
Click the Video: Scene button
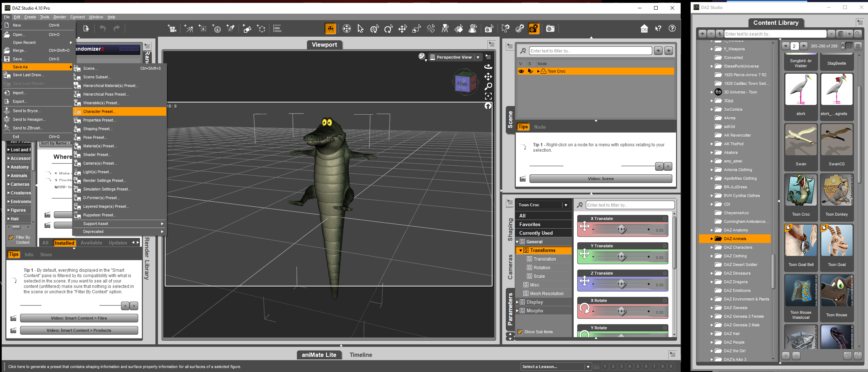coord(601,179)
